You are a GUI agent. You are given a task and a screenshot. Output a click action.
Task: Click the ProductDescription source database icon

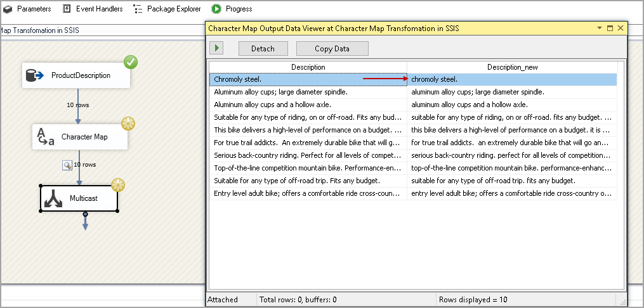point(34,75)
